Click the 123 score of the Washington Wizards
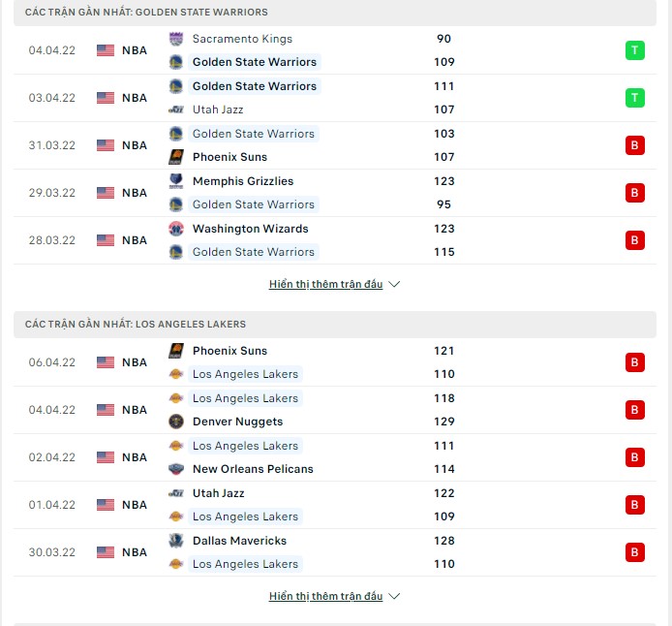This screenshot has width=672, height=626. 443,229
